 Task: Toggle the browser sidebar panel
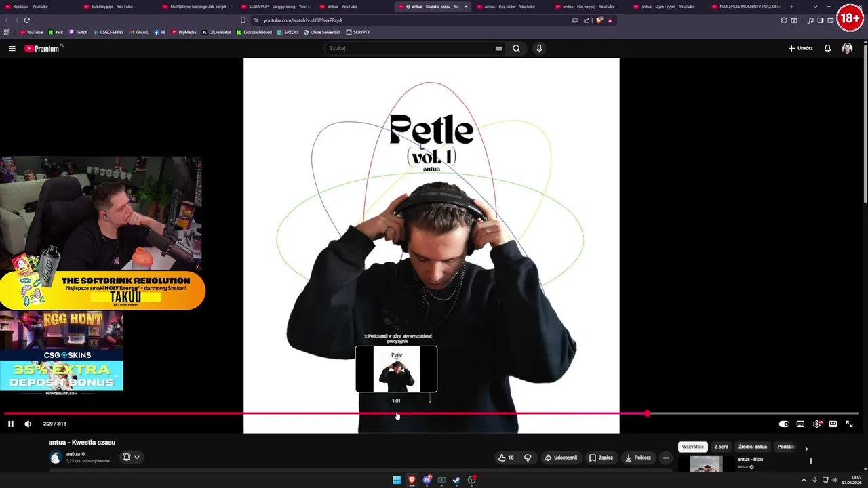point(820,20)
